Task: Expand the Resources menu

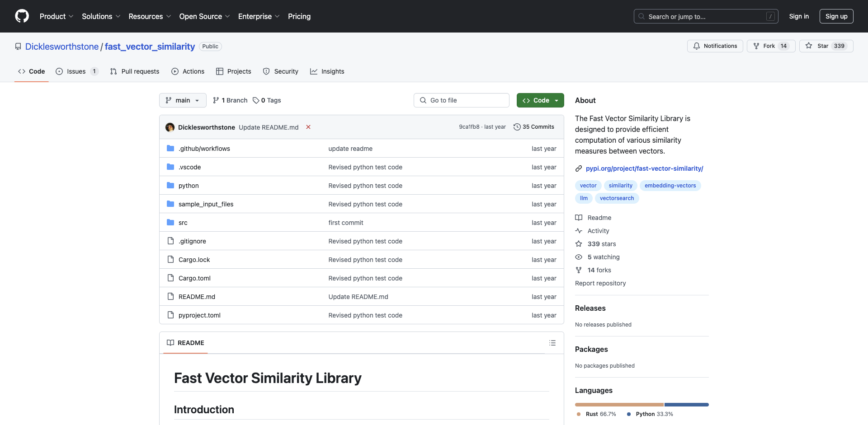Action: click(150, 16)
